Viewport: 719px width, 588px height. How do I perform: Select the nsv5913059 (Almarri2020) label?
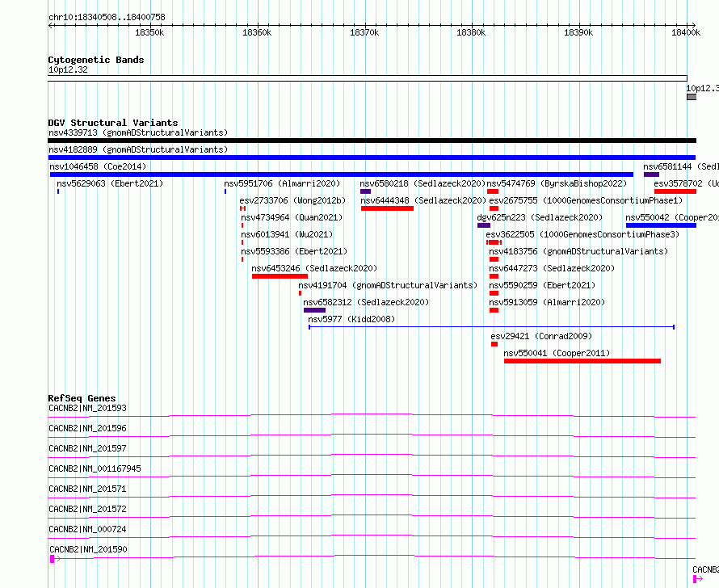click(x=547, y=302)
